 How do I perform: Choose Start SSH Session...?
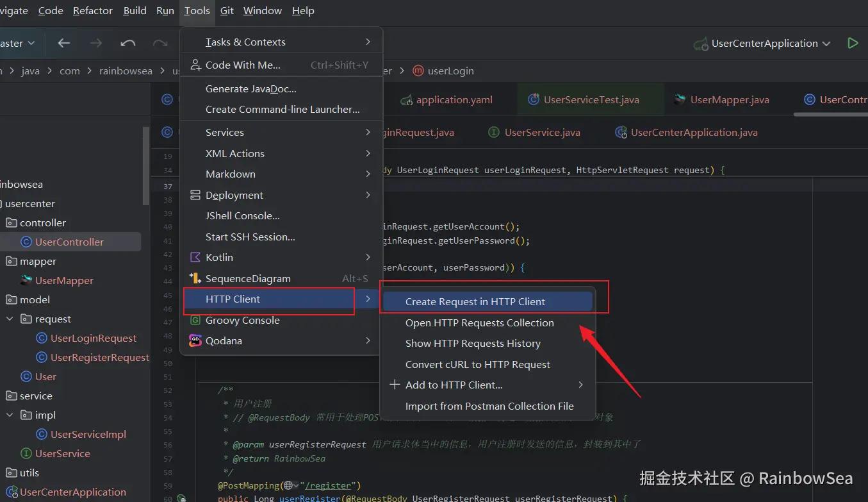point(282,237)
